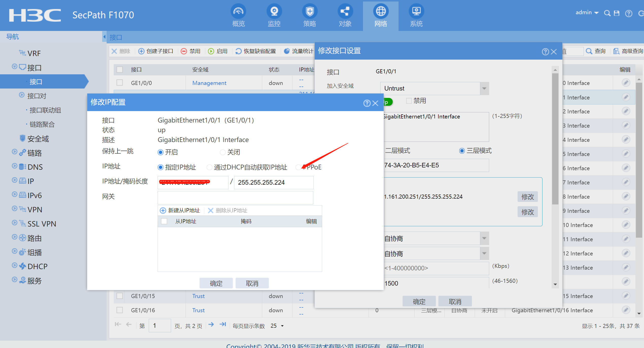Click the save configuration disk icon near admin

(617, 13)
